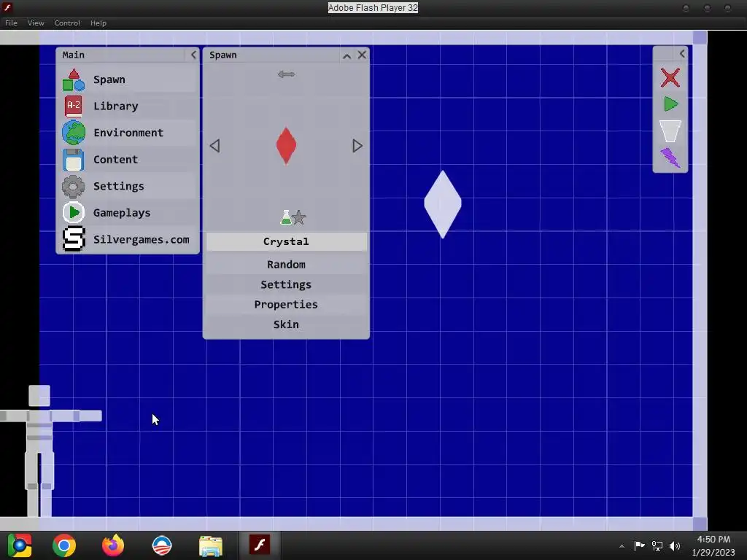Open the Help menu
The width and height of the screenshot is (747, 560).
pyautogui.click(x=98, y=23)
